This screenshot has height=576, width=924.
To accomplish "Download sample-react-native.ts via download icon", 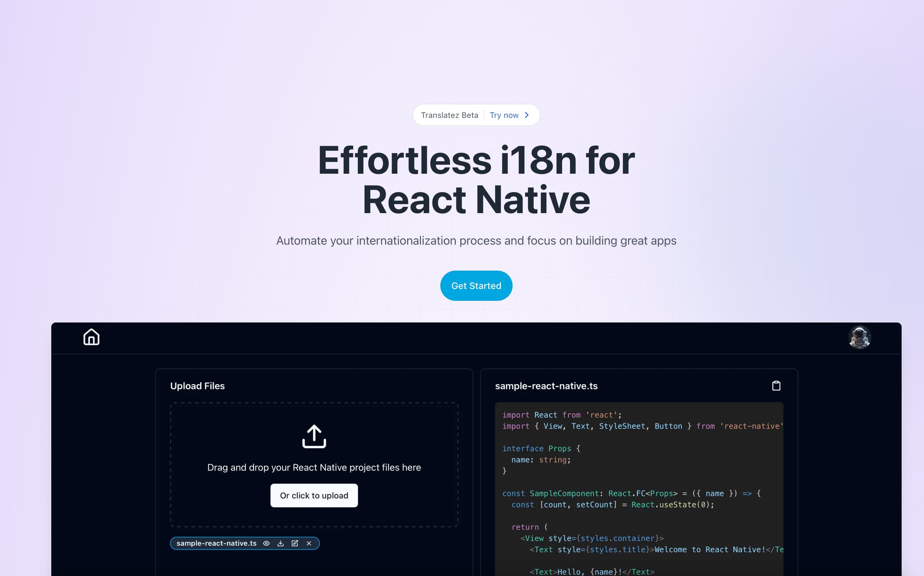I will click(x=281, y=543).
